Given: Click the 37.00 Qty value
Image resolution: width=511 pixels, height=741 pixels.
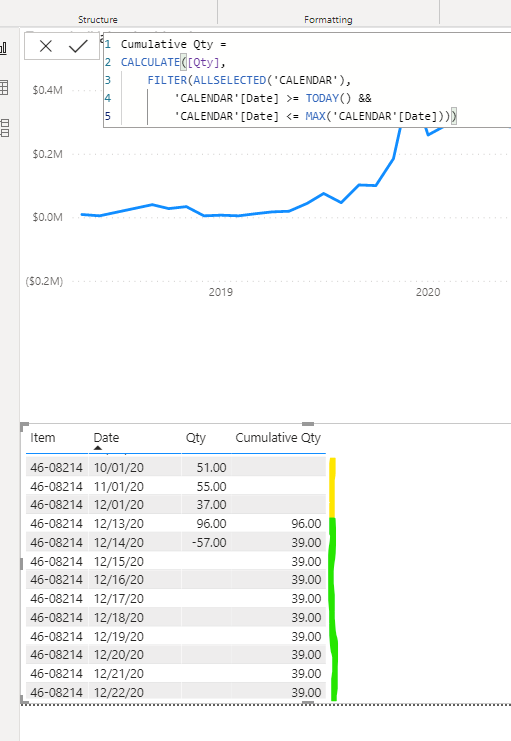Looking at the screenshot, I should [211, 505].
